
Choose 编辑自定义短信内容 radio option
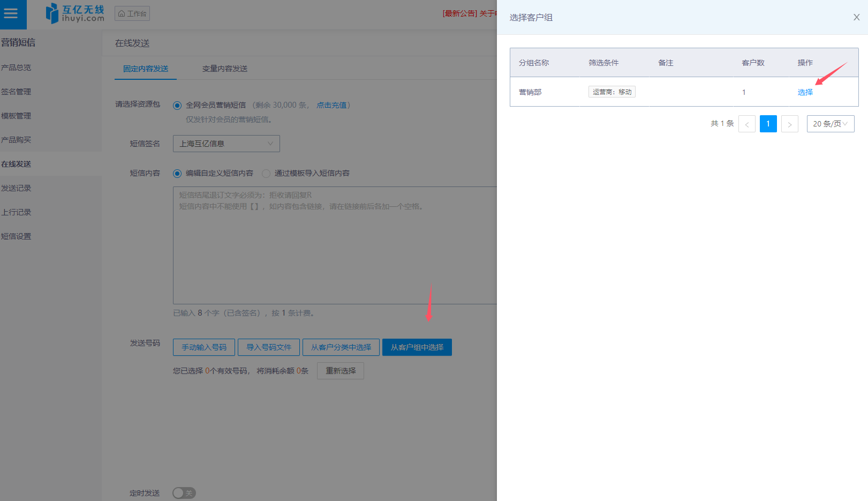point(177,174)
